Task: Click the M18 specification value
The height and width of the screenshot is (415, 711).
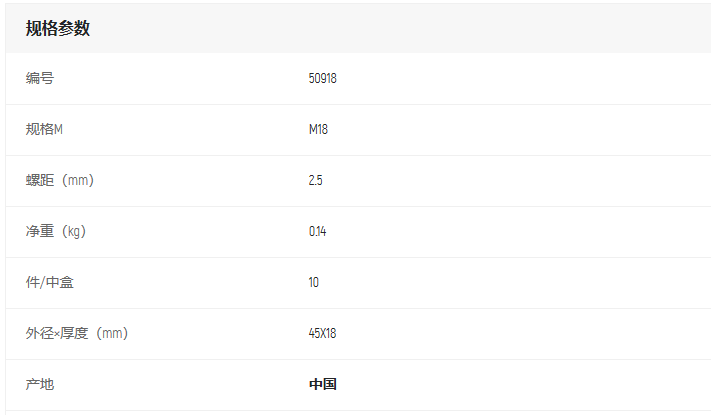Action: point(318,129)
